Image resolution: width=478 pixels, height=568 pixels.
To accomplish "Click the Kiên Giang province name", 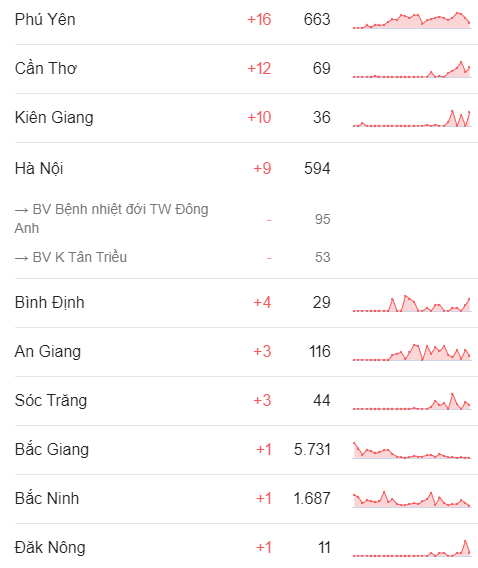I will (x=54, y=117).
